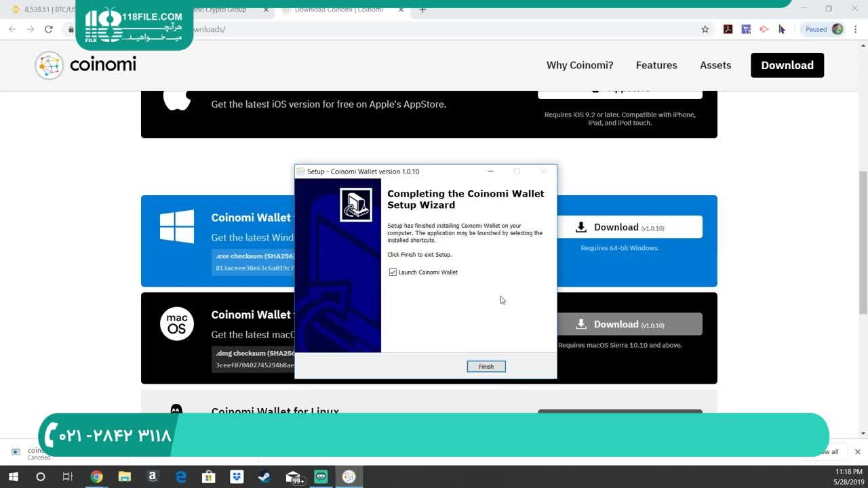Open the Adobe Acrobat extension icon
Screen dimensions: 868x488
[728, 29]
